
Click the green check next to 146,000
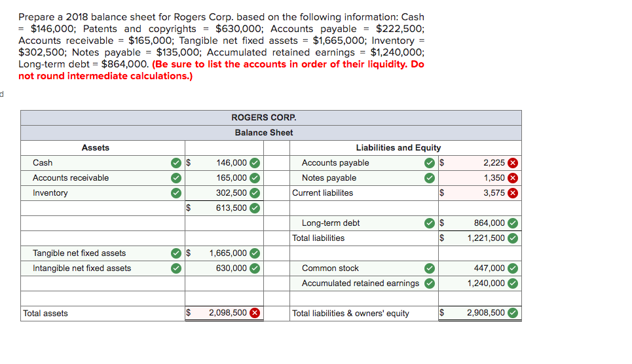click(255, 163)
